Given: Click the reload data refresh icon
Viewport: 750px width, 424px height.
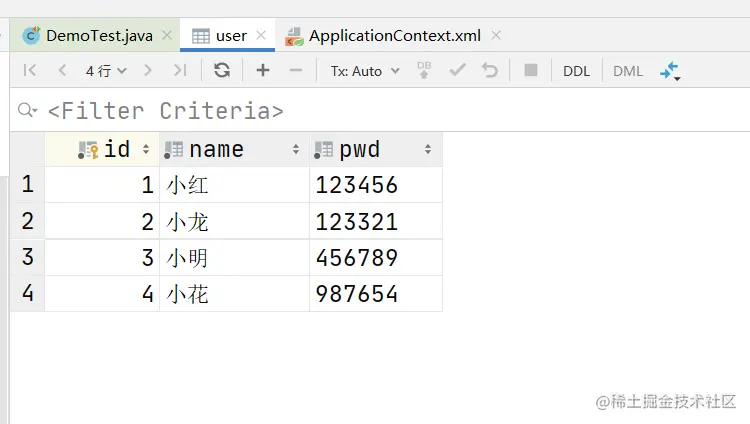Looking at the screenshot, I should coord(222,70).
